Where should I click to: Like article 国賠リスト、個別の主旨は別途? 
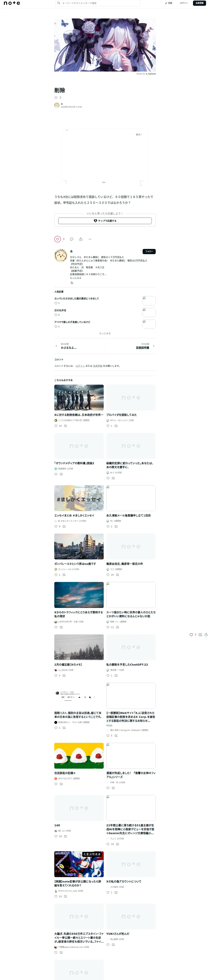[x=56, y=728]
